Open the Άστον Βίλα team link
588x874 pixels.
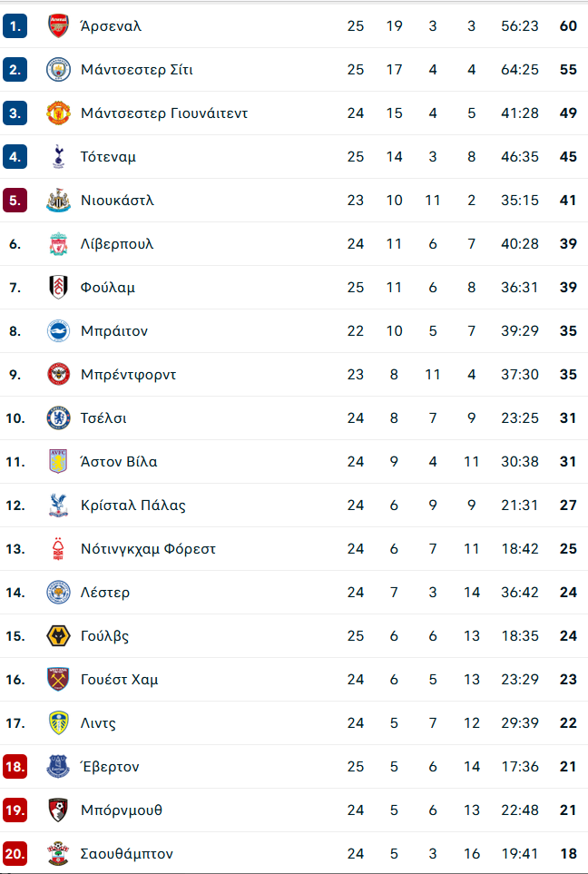tap(119, 462)
